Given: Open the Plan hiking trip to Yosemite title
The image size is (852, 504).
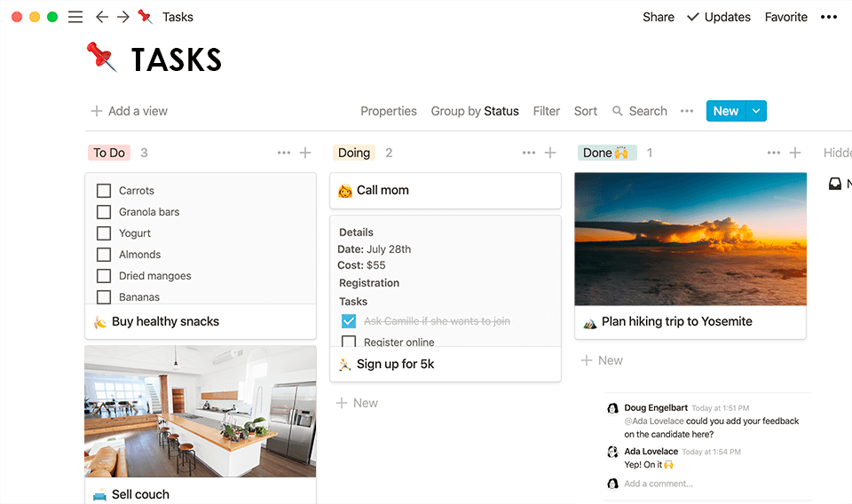Looking at the screenshot, I should click(677, 321).
